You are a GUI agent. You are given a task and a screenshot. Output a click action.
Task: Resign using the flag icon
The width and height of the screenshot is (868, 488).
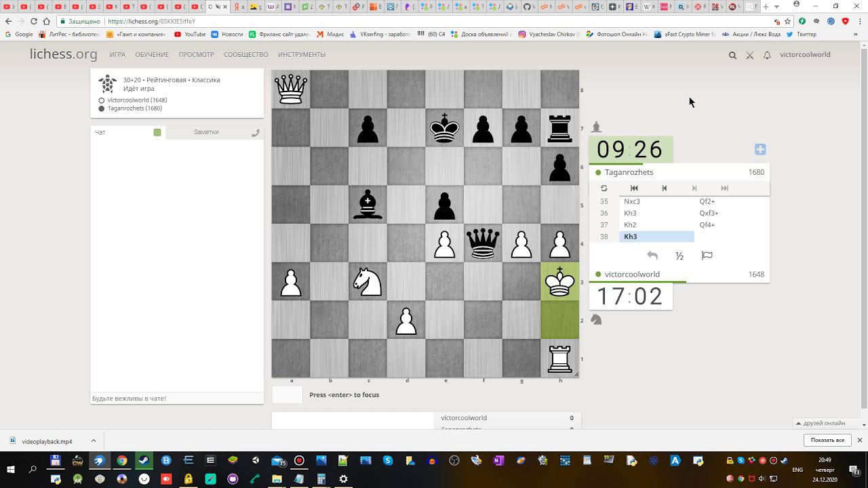tap(707, 256)
